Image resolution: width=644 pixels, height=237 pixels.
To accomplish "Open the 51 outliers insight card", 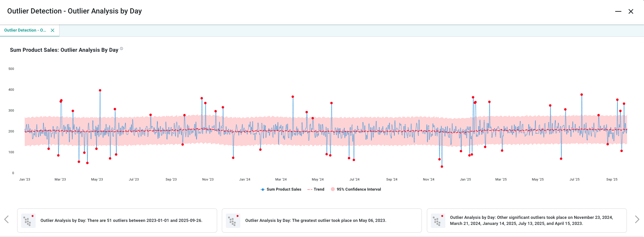I will [x=121, y=221].
